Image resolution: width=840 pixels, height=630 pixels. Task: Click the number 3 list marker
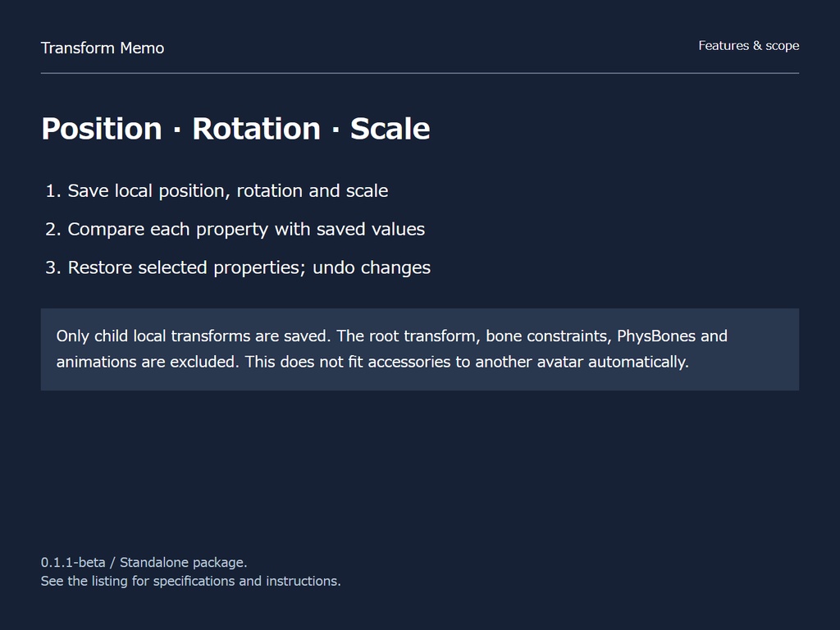(53, 267)
